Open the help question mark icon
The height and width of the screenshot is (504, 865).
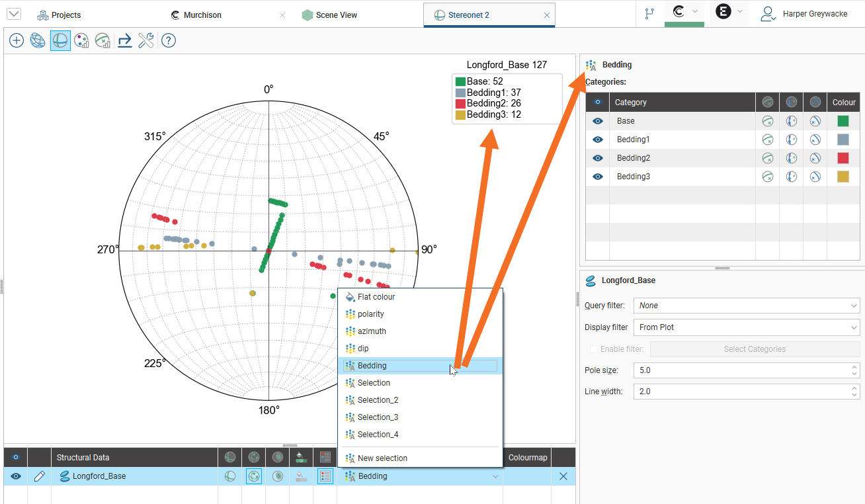pos(169,41)
